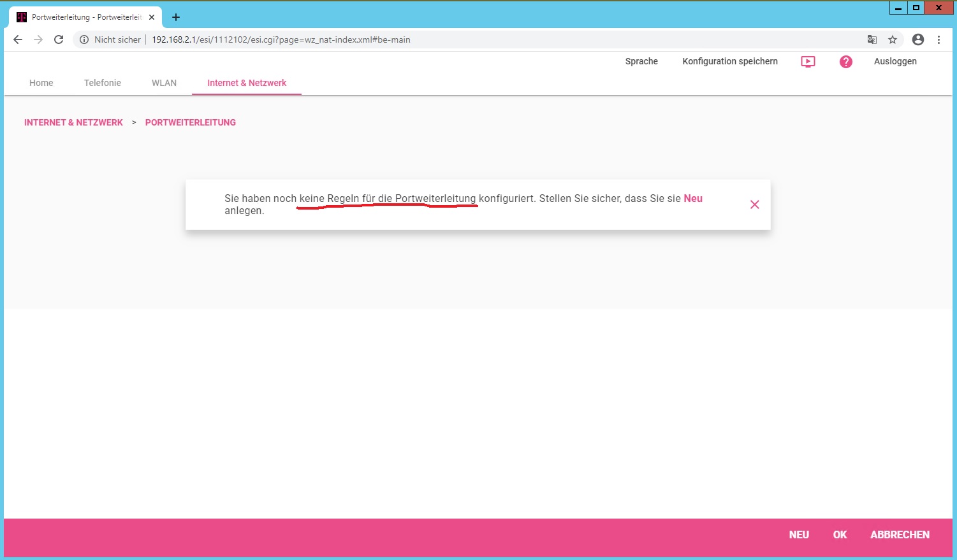The width and height of the screenshot is (957, 560).
Task: Open the Telefonie tab
Action: point(103,83)
